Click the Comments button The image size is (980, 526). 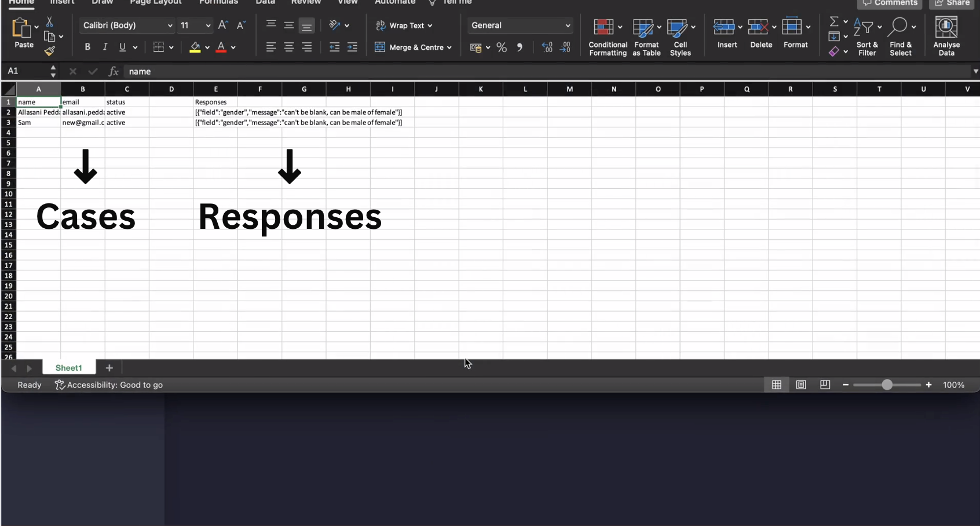(x=890, y=3)
